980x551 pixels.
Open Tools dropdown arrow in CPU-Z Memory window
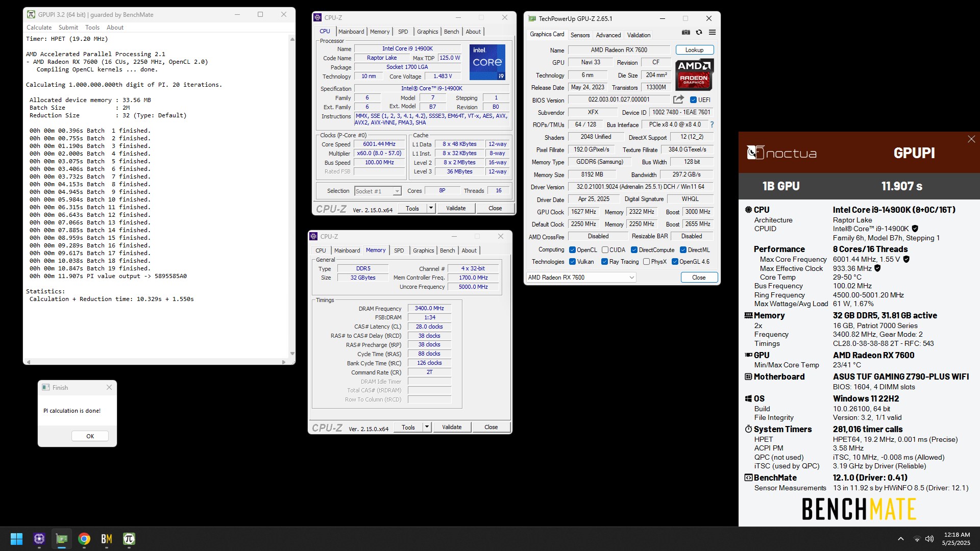tap(427, 427)
